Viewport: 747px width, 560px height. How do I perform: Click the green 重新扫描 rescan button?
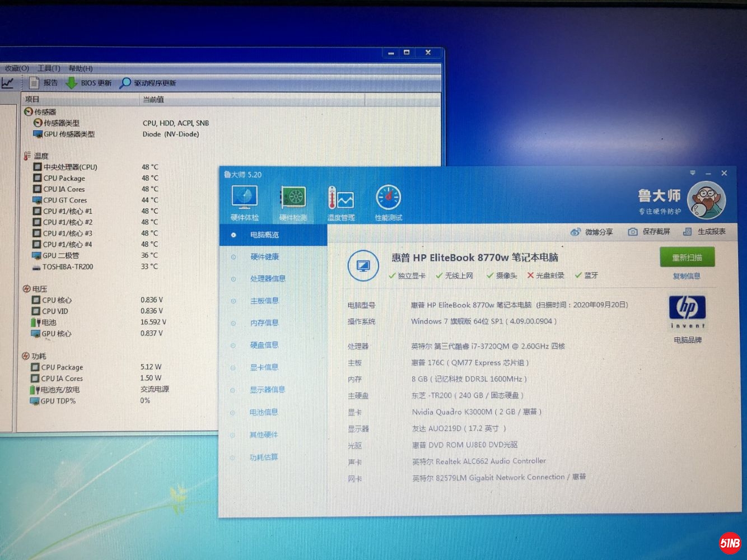tap(687, 258)
